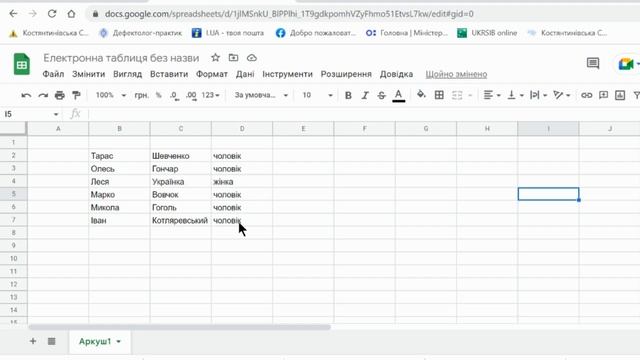Insert a comment via toolbar icon

(x=603, y=95)
